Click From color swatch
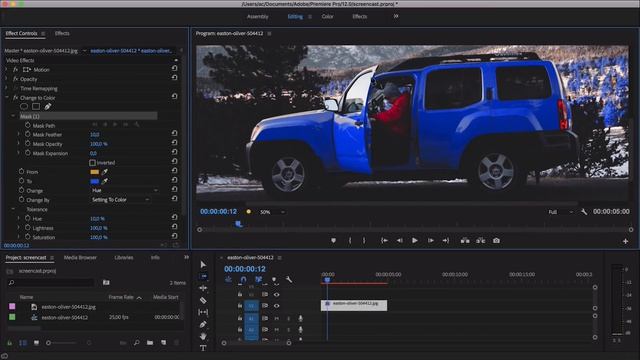The width and height of the screenshot is (640, 360). 95,172
